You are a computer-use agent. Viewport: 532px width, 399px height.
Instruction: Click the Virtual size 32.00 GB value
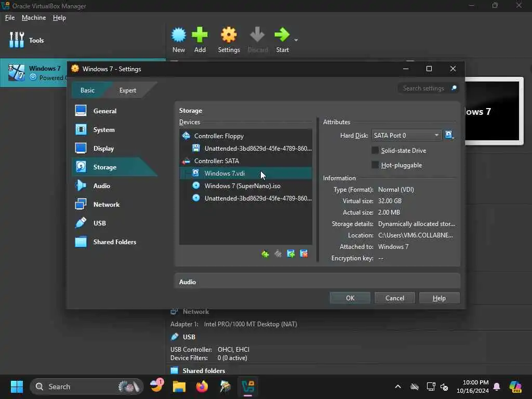point(390,201)
